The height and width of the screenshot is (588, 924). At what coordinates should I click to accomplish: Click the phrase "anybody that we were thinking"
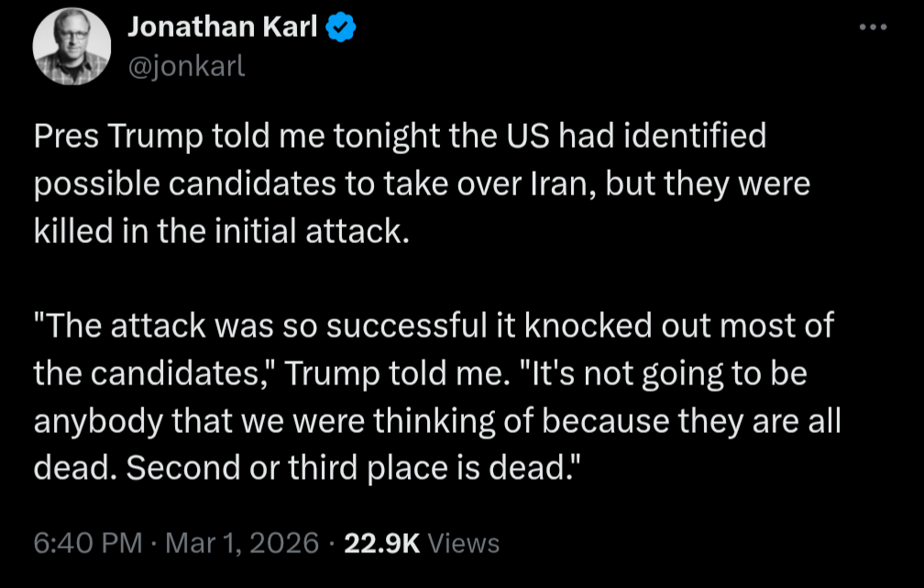244,421
